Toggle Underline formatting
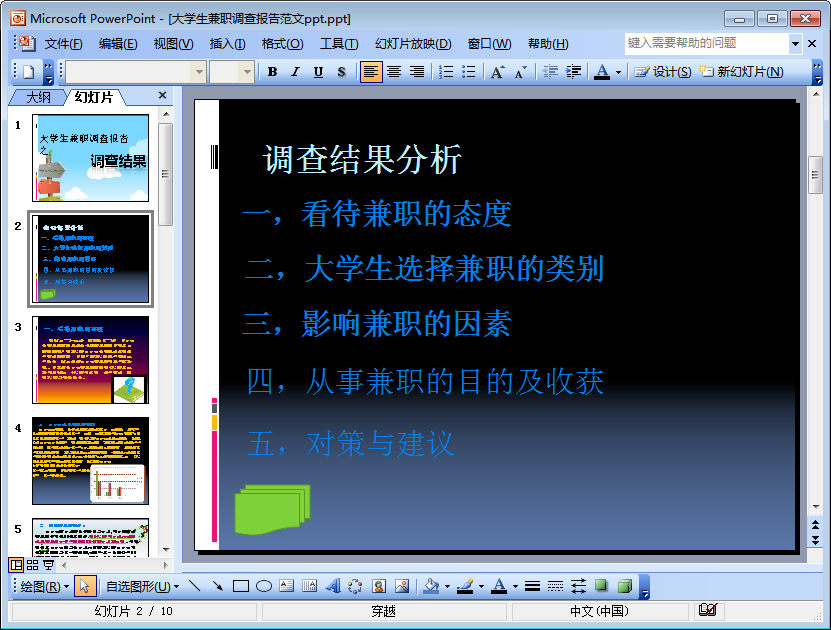 click(318, 72)
